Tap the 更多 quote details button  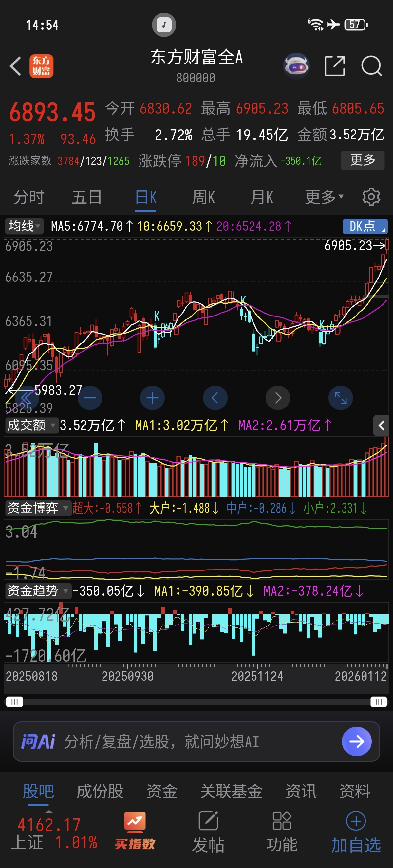(363, 160)
